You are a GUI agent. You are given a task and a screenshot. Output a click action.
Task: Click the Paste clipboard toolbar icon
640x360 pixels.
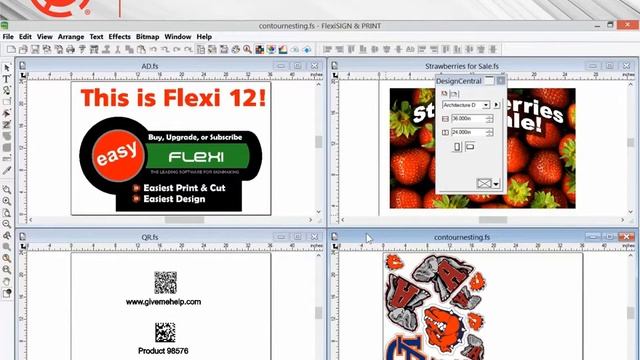141,49
